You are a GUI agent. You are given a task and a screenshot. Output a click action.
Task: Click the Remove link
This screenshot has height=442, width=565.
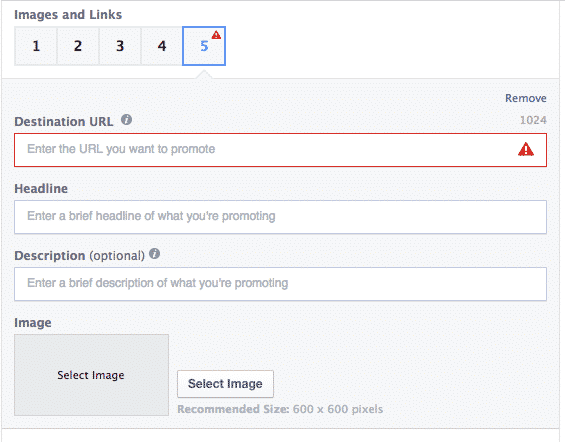pyautogui.click(x=525, y=98)
